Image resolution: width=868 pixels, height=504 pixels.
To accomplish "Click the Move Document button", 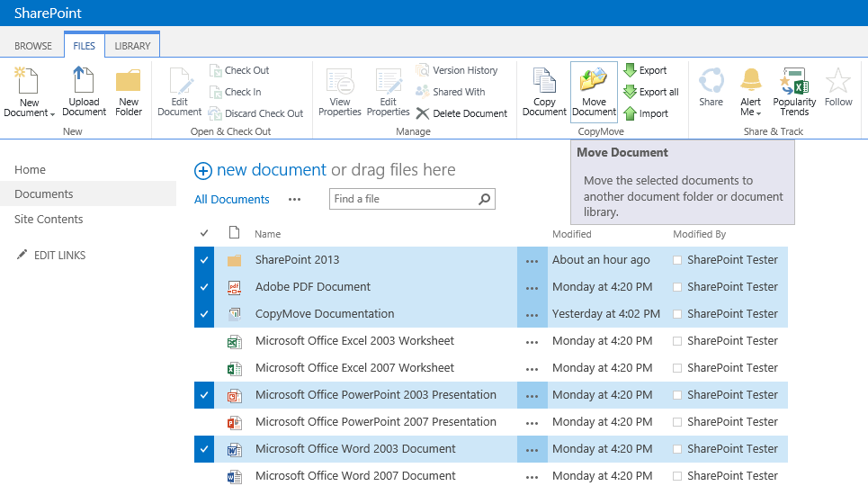I will pyautogui.click(x=594, y=92).
